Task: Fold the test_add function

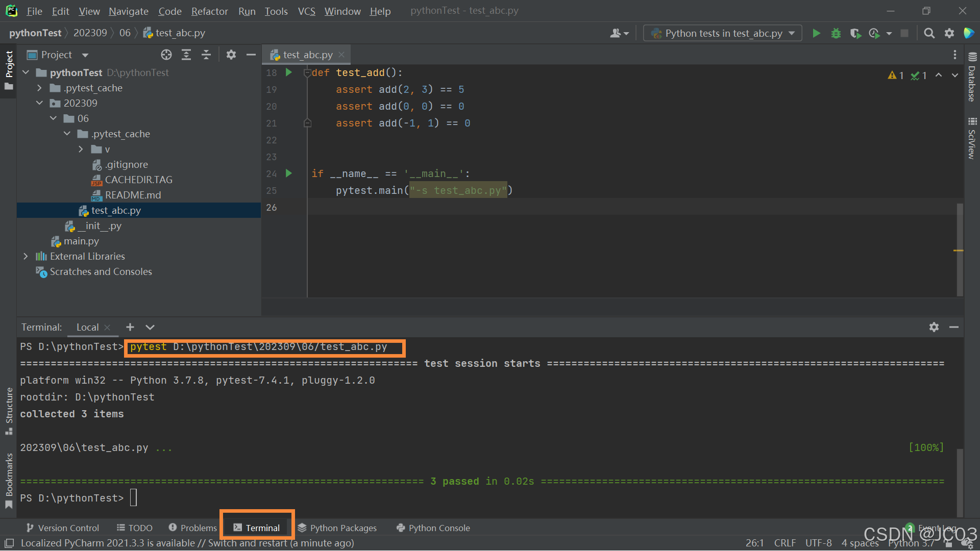Action: click(307, 73)
